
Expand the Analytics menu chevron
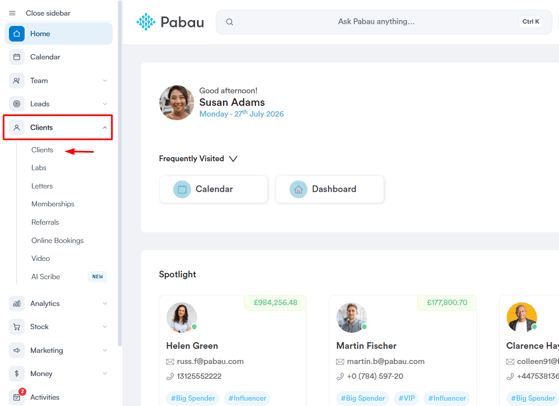[x=105, y=303]
